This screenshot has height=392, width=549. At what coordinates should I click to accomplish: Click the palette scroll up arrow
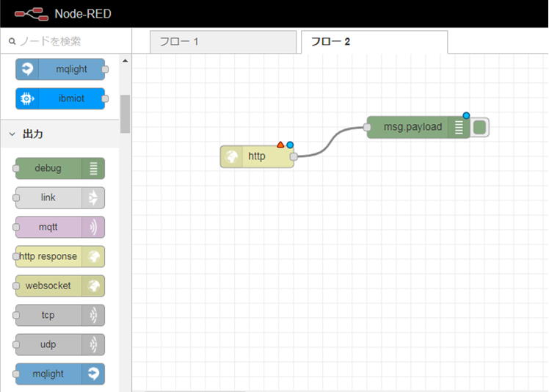coord(125,61)
